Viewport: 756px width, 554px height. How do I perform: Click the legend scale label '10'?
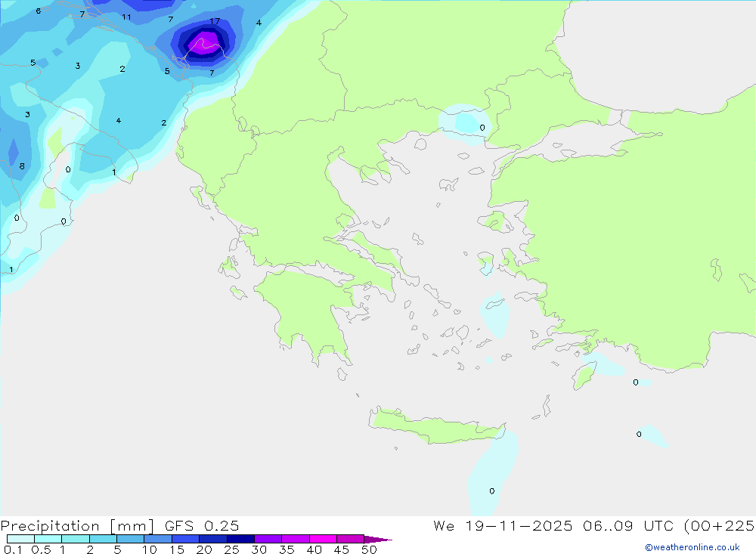[150, 549]
